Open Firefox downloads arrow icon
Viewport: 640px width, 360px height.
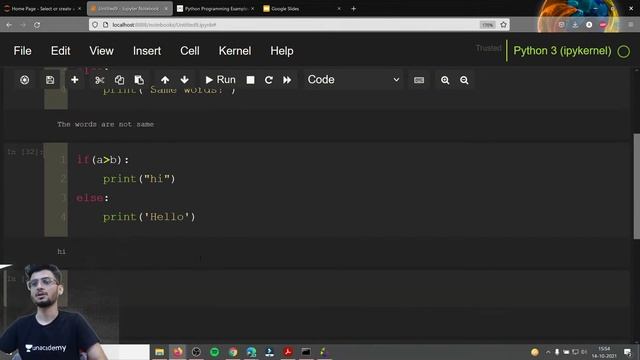(x=575, y=25)
